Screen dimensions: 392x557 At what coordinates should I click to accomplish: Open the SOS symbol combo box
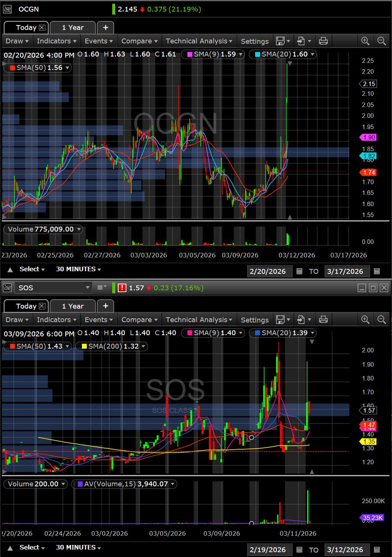click(54, 288)
